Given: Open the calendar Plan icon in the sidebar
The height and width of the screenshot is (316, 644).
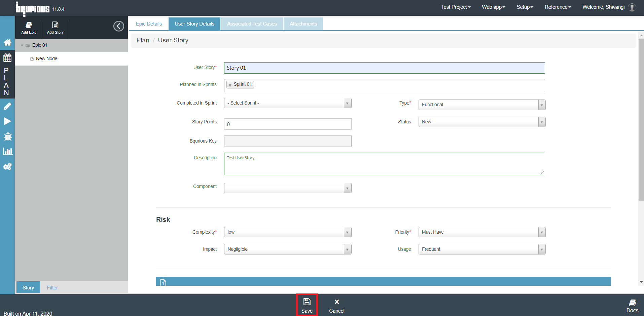Looking at the screenshot, I should [7, 58].
